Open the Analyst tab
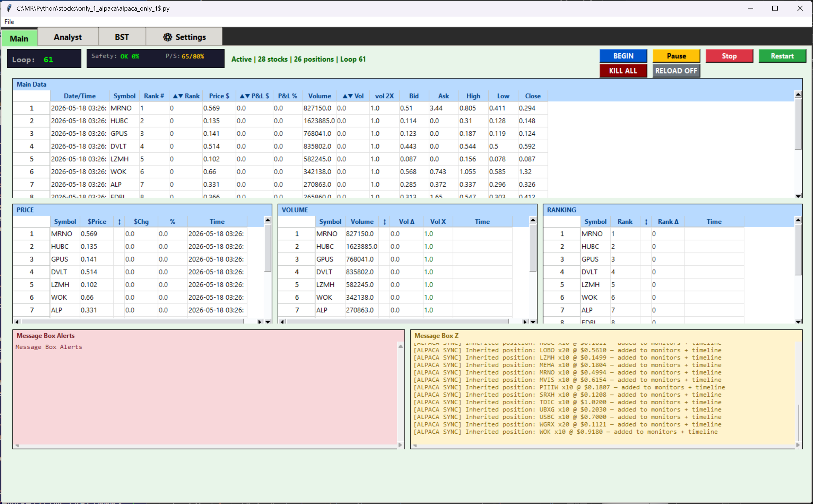 [68, 37]
